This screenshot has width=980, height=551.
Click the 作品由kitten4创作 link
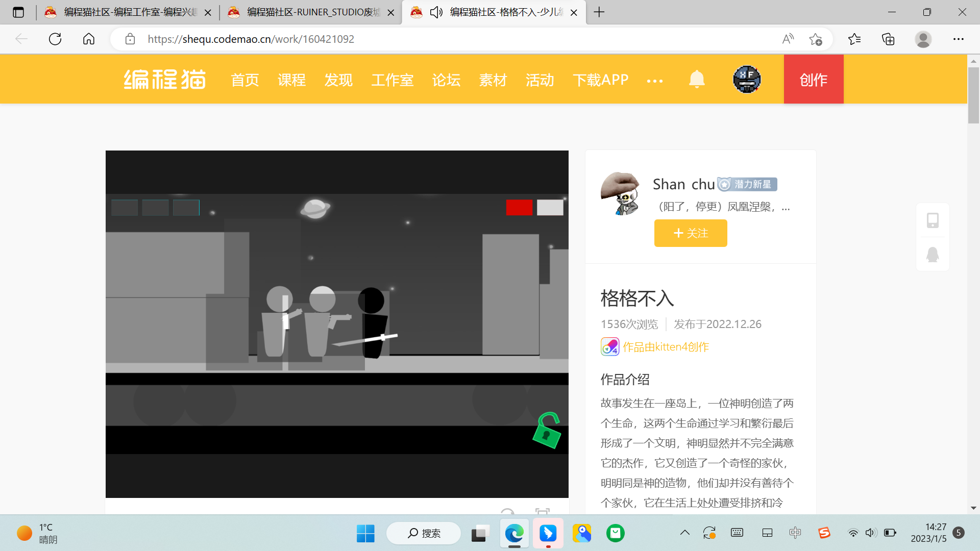click(666, 347)
